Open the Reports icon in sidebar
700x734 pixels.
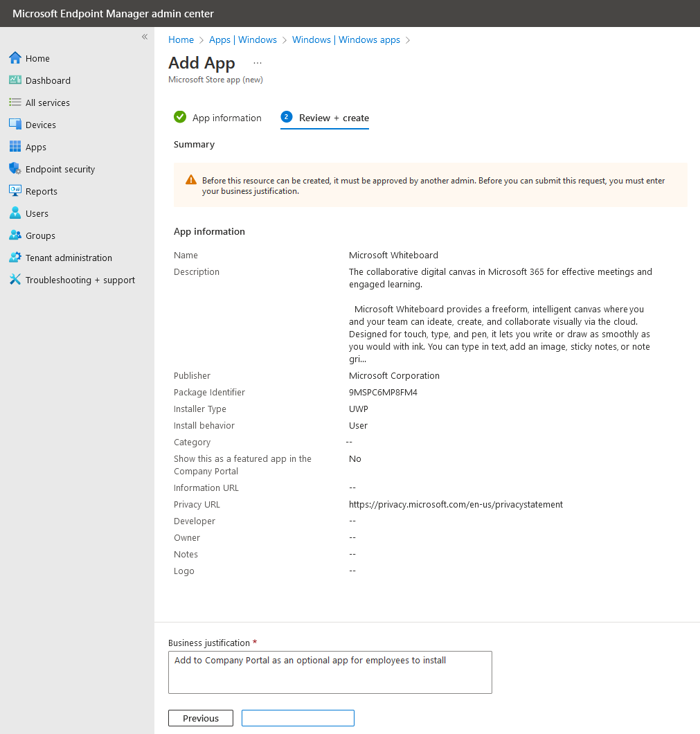[x=15, y=191]
